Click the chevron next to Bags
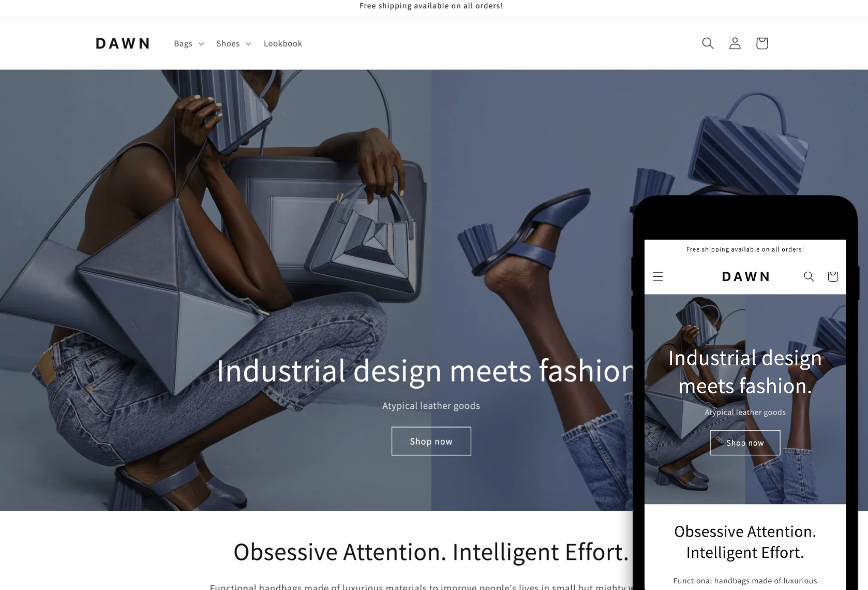The image size is (868, 590). [x=201, y=44]
